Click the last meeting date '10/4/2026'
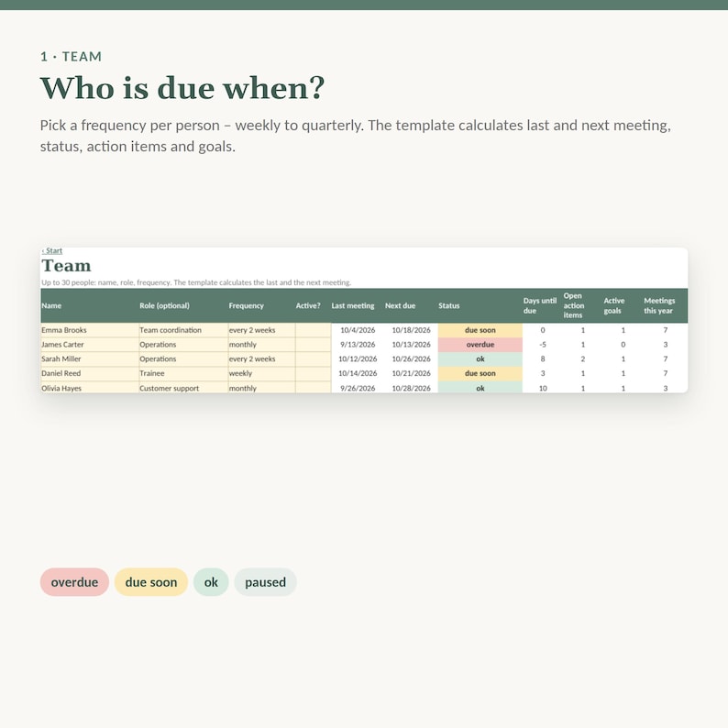This screenshot has height=728, width=728. click(x=358, y=330)
